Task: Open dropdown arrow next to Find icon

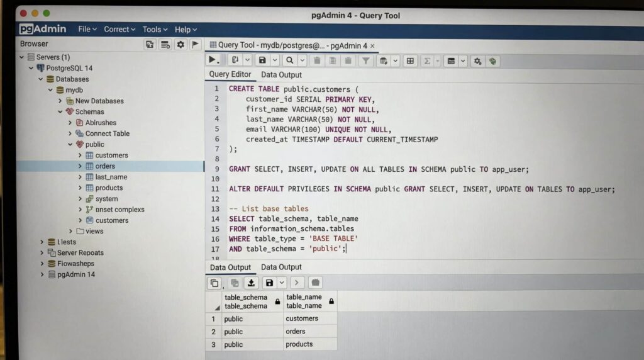Action: coord(303,61)
